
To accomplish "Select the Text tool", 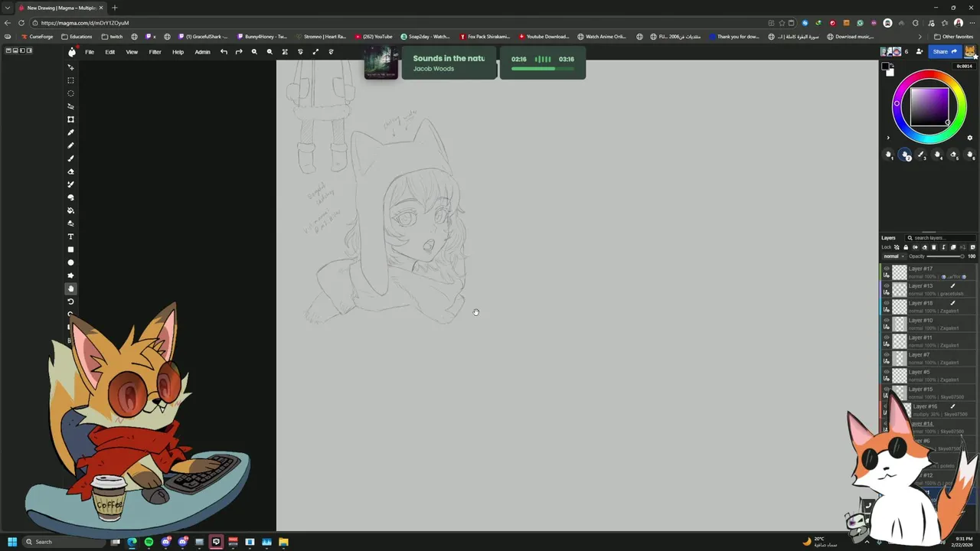I will coord(70,236).
